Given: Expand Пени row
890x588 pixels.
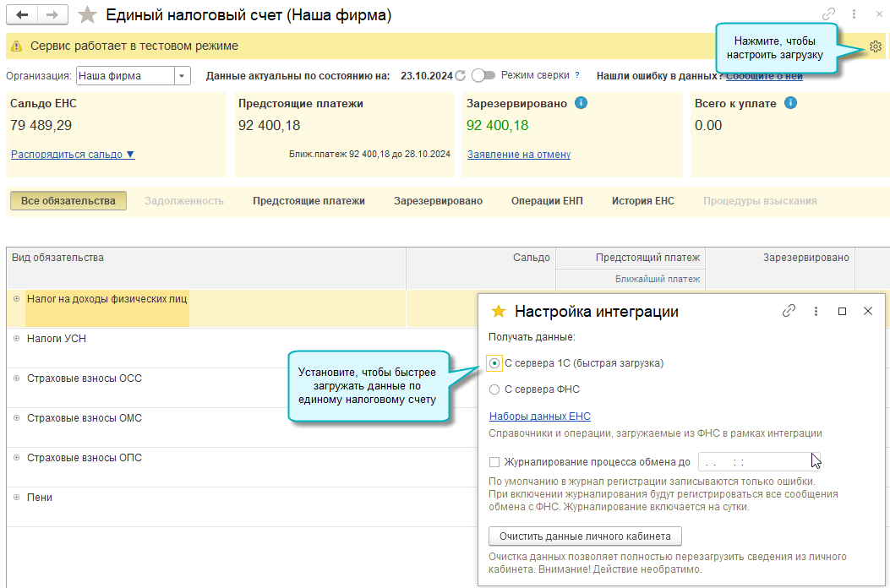Looking at the screenshot, I should point(16,498).
